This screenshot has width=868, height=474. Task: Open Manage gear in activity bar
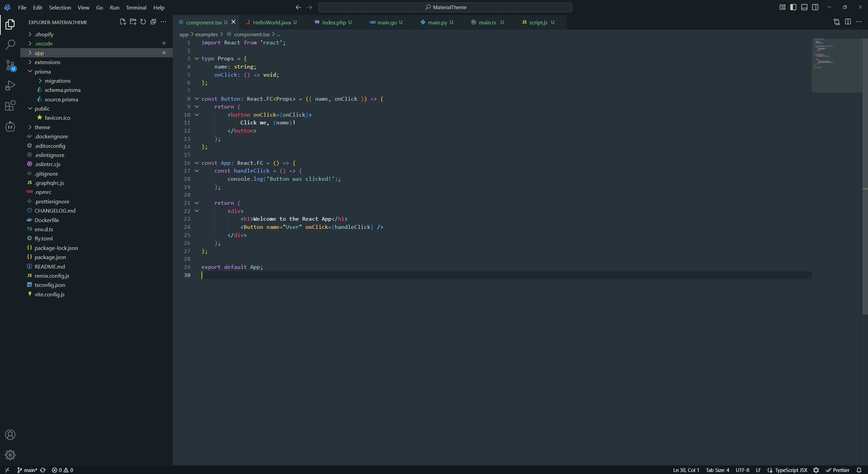(10, 455)
